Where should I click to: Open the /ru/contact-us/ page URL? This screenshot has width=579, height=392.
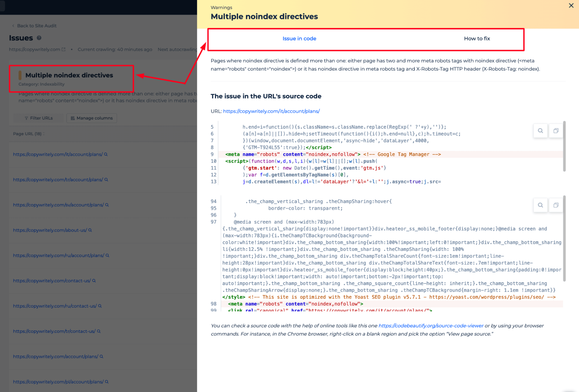point(55,306)
